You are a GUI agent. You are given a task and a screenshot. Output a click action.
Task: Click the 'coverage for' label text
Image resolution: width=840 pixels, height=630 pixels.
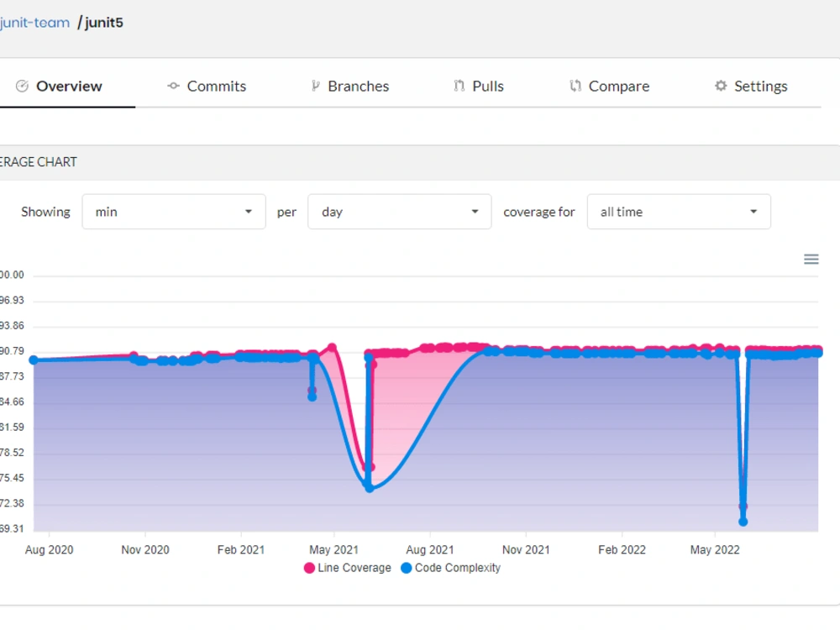tap(539, 213)
